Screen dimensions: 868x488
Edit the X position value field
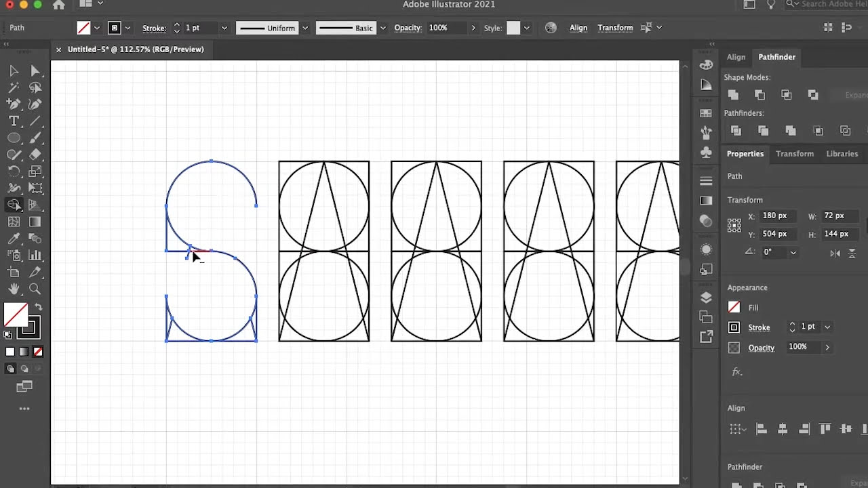(776, 216)
